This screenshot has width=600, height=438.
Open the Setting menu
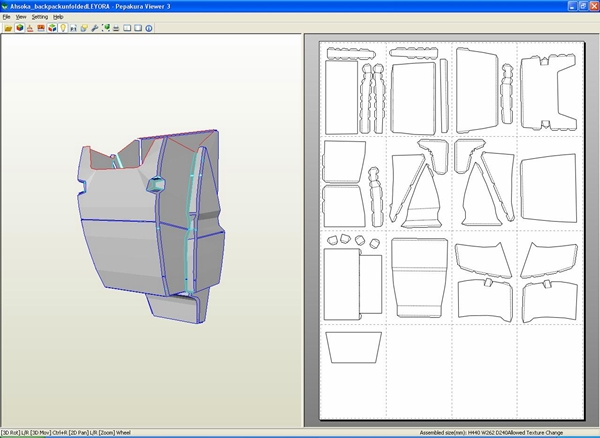pos(39,17)
